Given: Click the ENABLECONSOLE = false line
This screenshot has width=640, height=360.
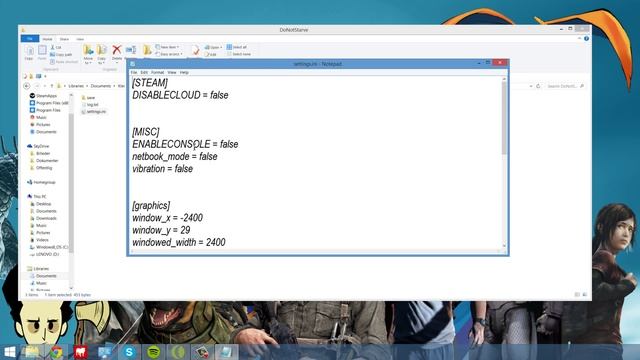Looking at the screenshot, I should point(185,144).
